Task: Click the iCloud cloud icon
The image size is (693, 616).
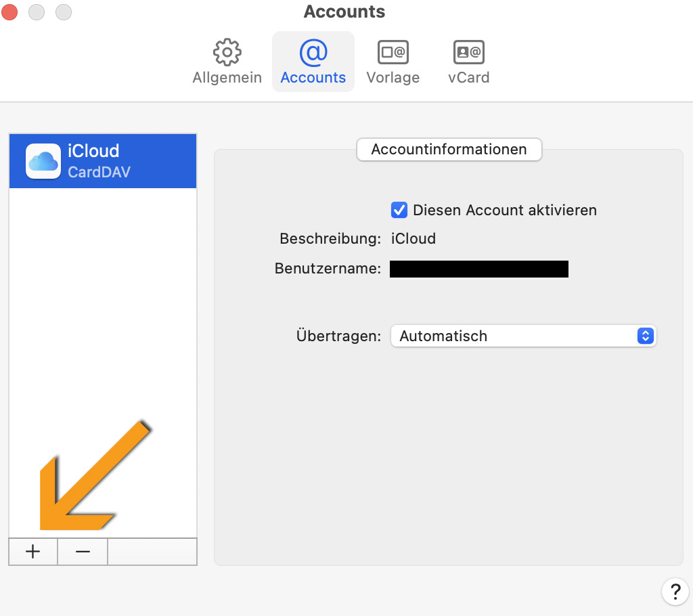Action: pos(43,161)
